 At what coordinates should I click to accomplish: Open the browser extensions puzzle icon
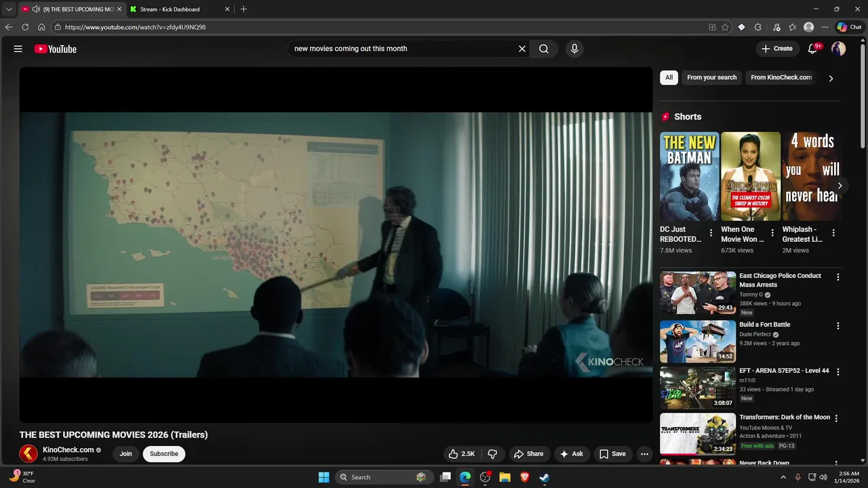point(758,27)
